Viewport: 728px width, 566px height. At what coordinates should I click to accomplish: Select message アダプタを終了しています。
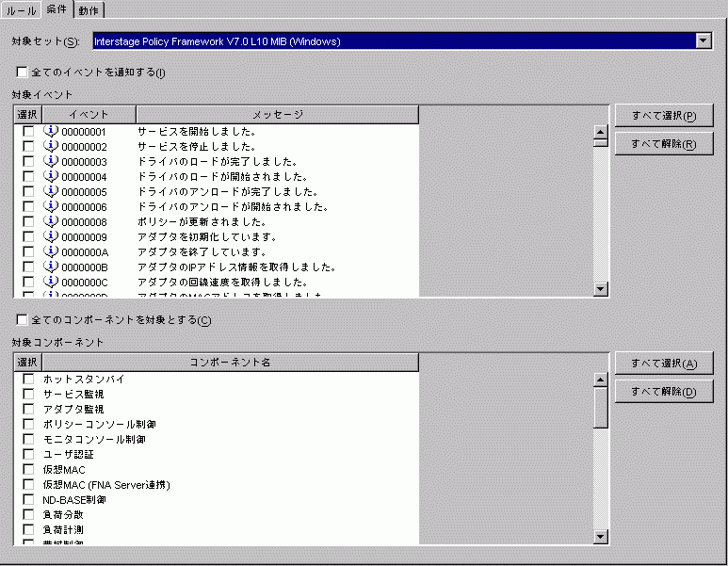point(202,251)
